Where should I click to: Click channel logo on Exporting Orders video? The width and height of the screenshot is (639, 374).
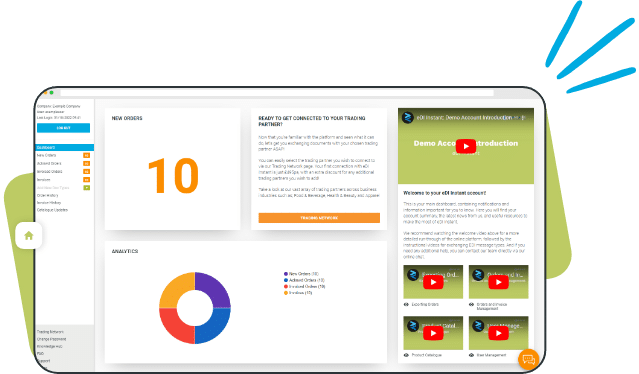(x=413, y=275)
